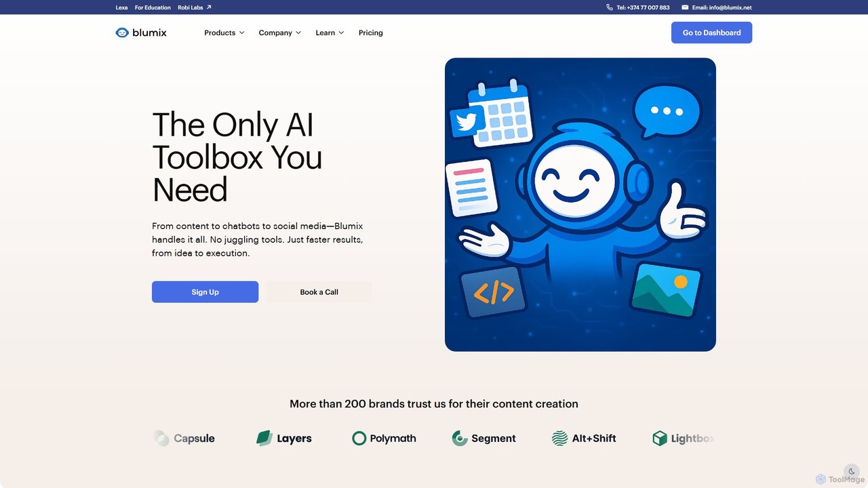Viewport: 868px width, 488px height.
Task: Click the Alt+Shift brand logo
Action: click(x=584, y=439)
